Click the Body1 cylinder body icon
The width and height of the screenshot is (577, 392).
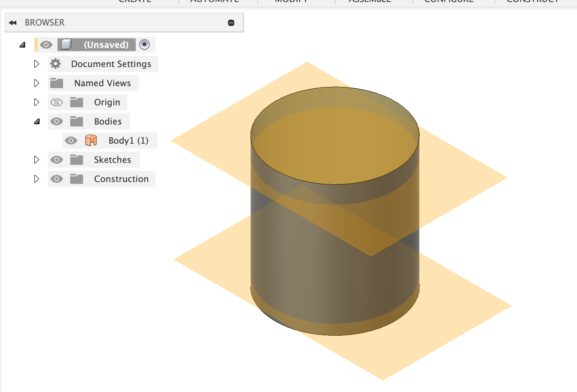tap(91, 140)
